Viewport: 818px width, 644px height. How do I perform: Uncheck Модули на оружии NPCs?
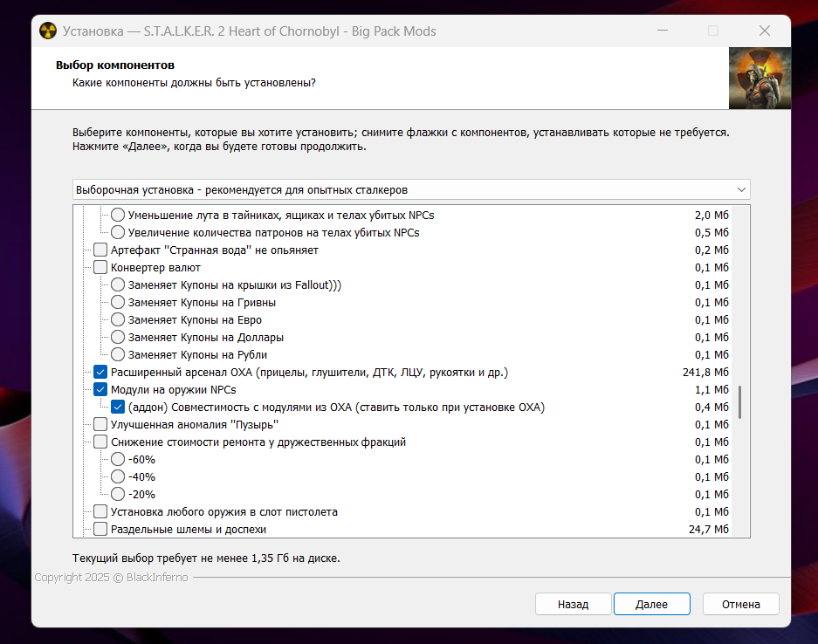point(100,389)
